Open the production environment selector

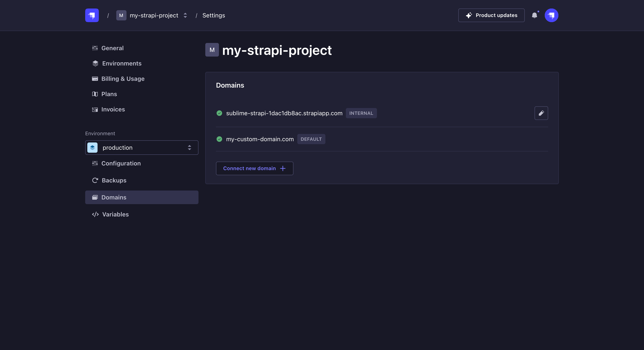pyautogui.click(x=141, y=148)
